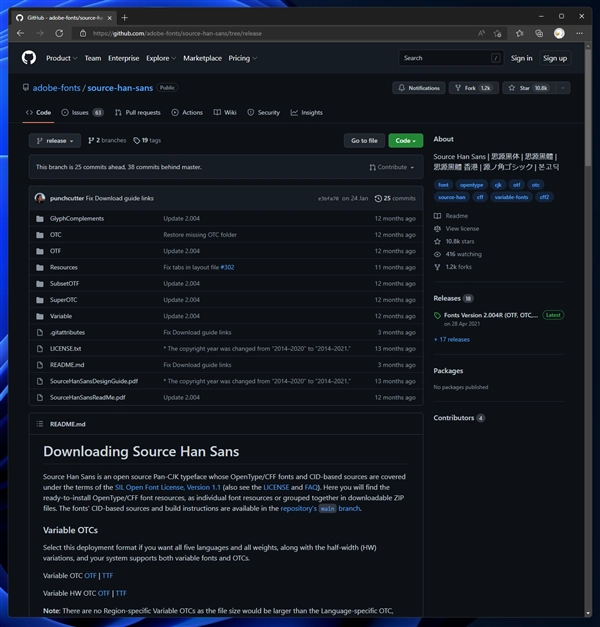Click the Go to file button

coord(364,140)
